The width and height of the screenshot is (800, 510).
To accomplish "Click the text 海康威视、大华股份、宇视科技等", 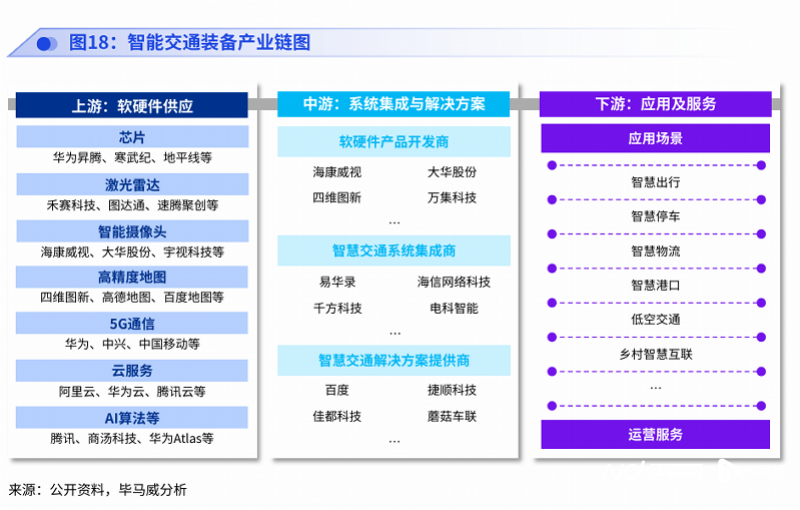I will tap(132, 252).
